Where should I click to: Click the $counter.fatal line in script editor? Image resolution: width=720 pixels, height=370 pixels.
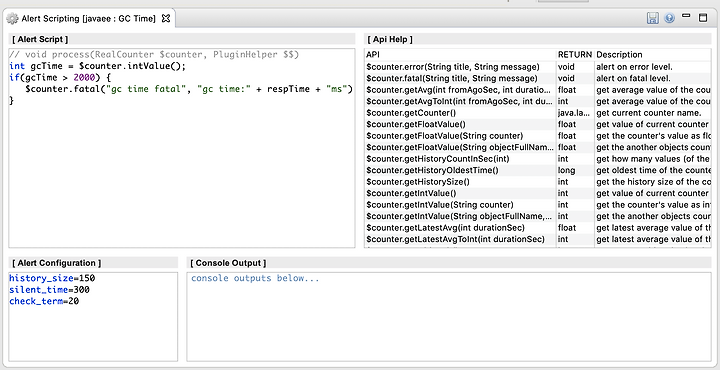click(189, 89)
